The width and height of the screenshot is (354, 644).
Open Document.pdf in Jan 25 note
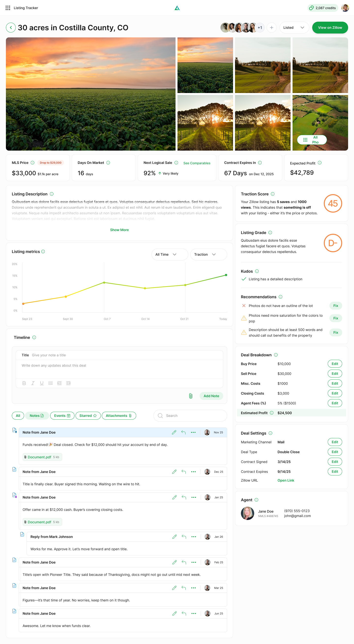click(42, 522)
